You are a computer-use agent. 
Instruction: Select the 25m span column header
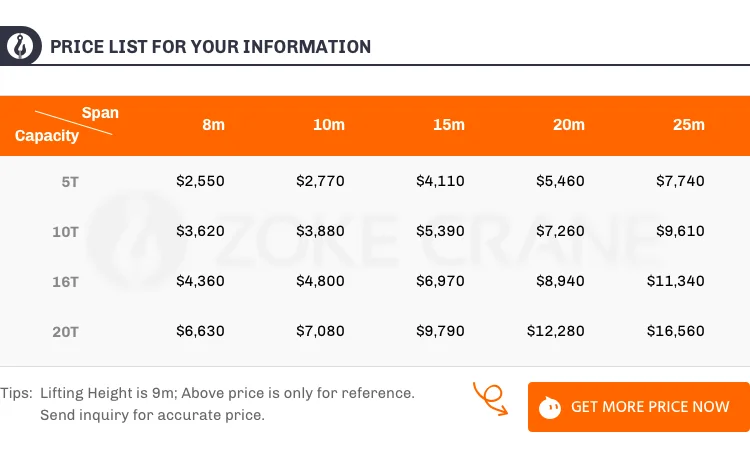(x=689, y=125)
